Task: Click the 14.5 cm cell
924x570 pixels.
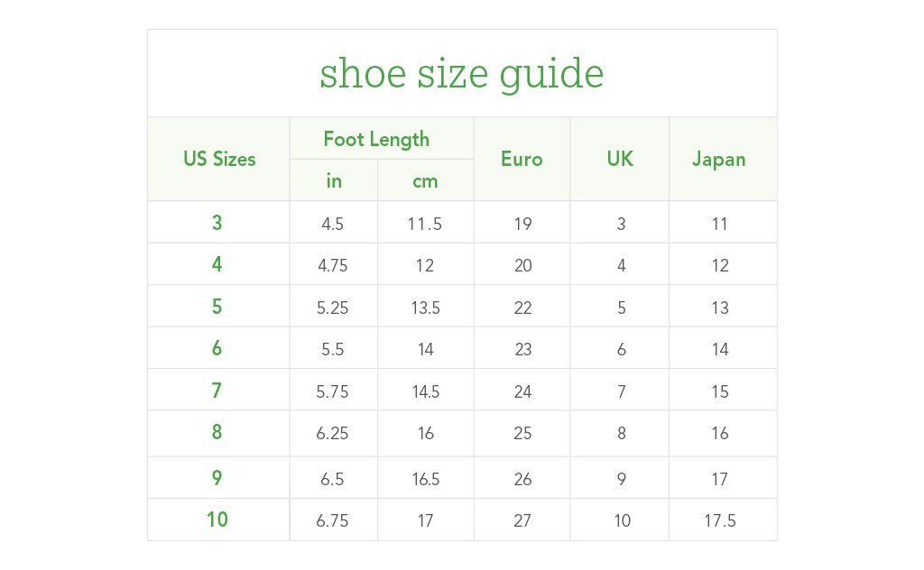Action: (425, 391)
